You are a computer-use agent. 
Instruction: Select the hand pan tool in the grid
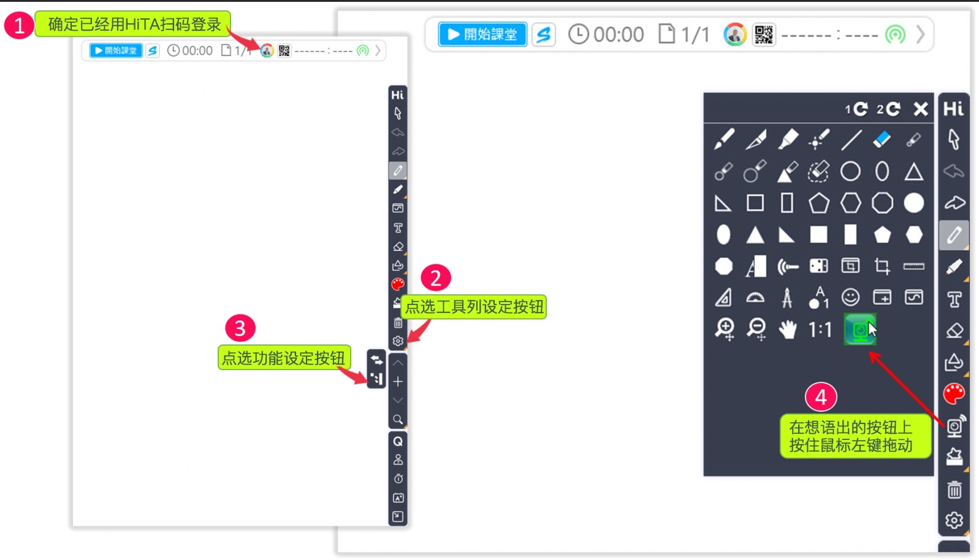coord(787,330)
